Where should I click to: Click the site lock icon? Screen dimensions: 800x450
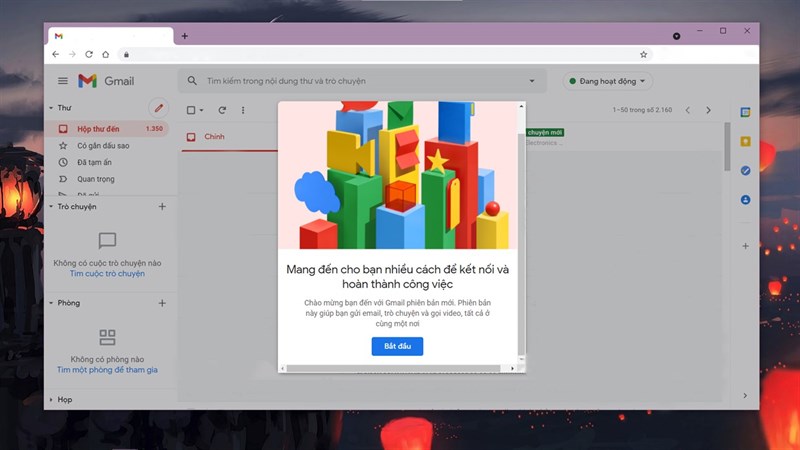point(127,54)
